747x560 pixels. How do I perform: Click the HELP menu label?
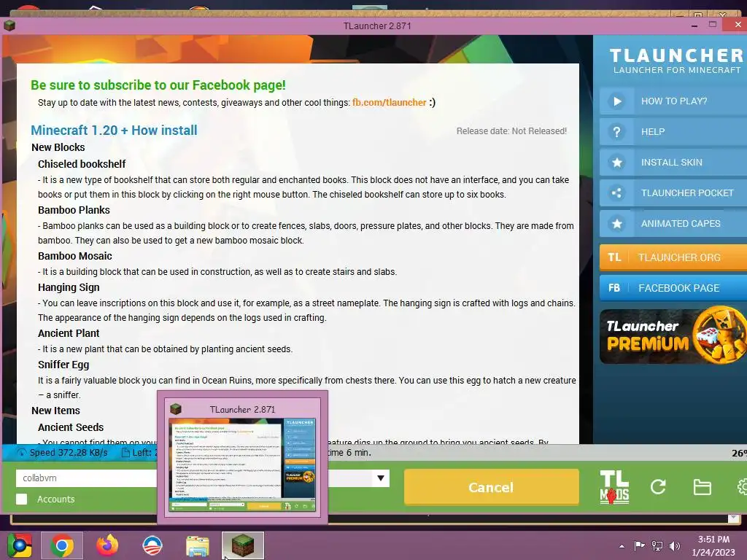653,131
